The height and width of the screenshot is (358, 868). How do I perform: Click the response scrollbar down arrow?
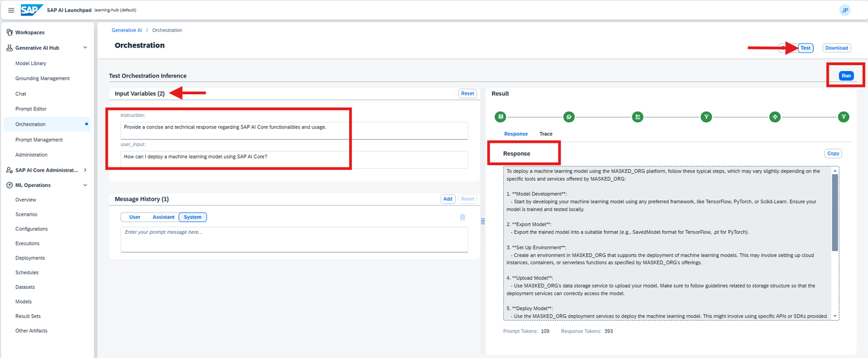(835, 316)
